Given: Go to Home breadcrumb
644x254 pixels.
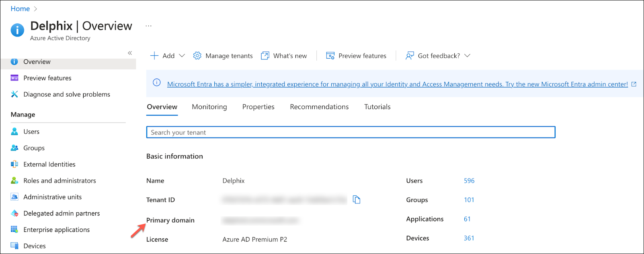Looking at the screenshot, I should click(20, 9).
